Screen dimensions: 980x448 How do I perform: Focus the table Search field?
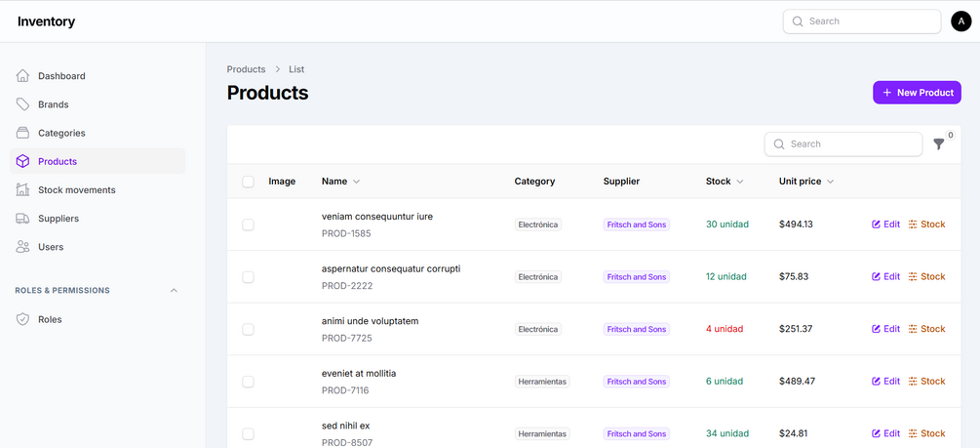click(x=843, y=143)
